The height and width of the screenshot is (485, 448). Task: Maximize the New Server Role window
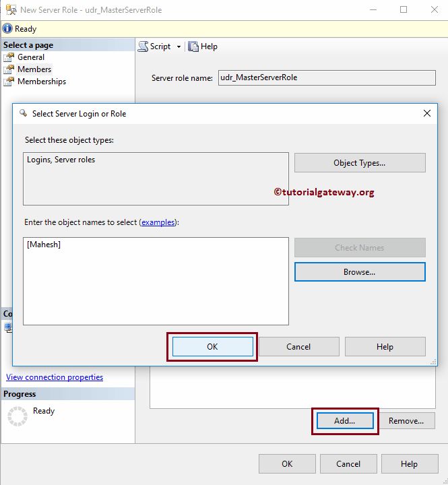click(404, 9)
